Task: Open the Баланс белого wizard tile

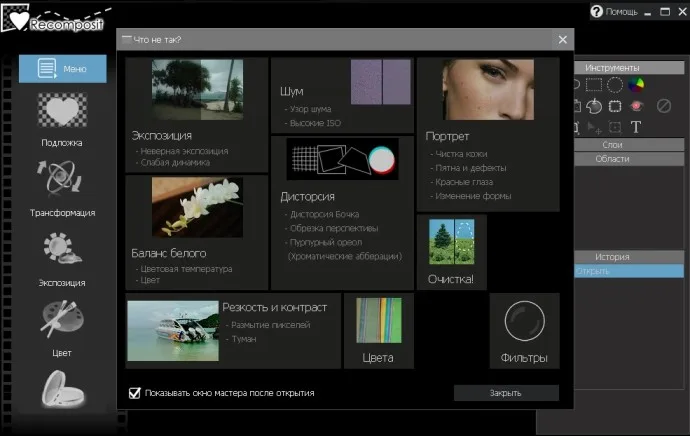Action: pos(197,232)
